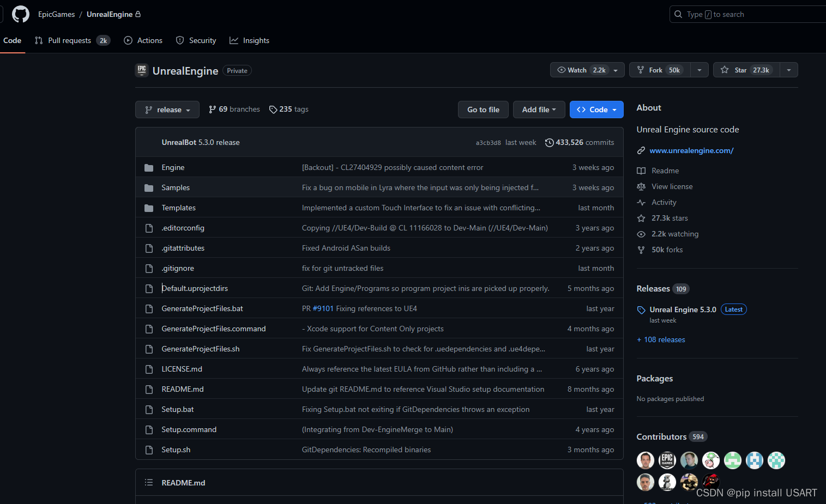Fork the UnrealEngine repository

660,70
